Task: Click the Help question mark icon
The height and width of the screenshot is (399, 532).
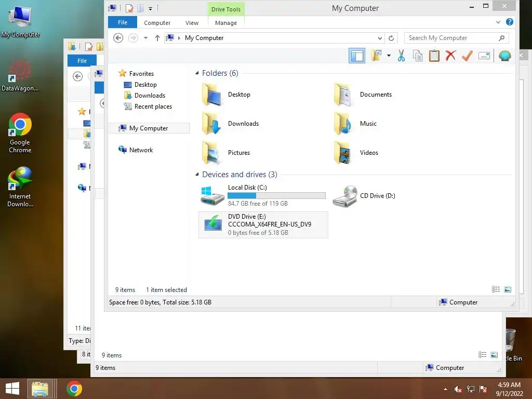Action: (x=509, y=22)
